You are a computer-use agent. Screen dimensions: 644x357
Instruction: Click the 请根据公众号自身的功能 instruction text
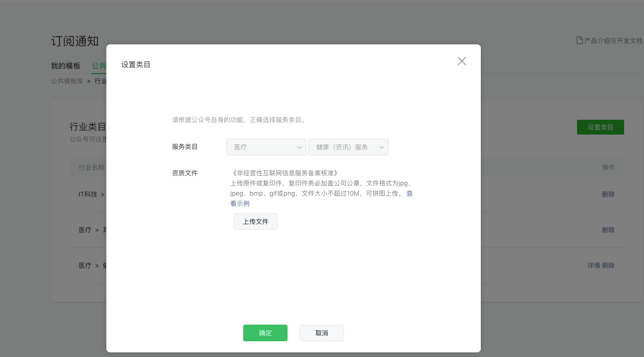pos(239,120)
